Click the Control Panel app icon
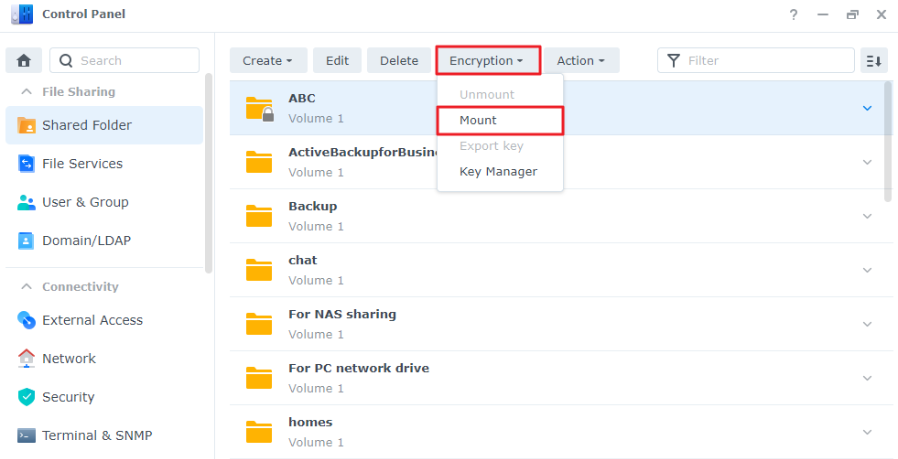 22,14
